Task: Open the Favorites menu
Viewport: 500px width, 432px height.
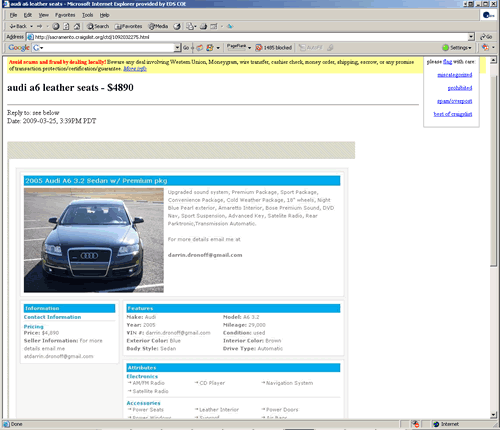Action: [x=65, y=15]
